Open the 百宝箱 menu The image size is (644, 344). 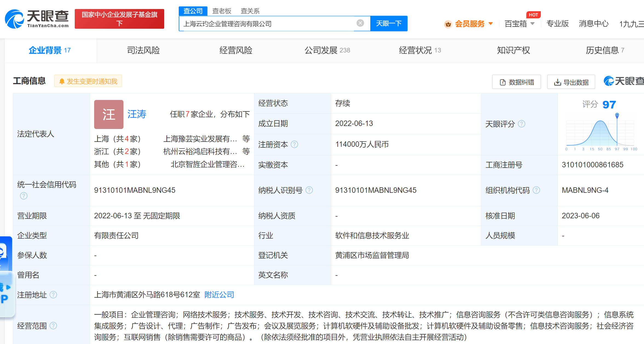516,24
